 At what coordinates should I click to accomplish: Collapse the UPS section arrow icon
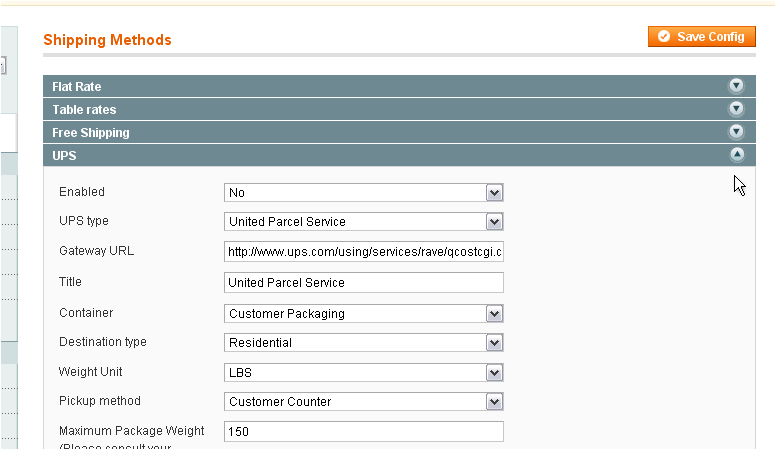737,154
